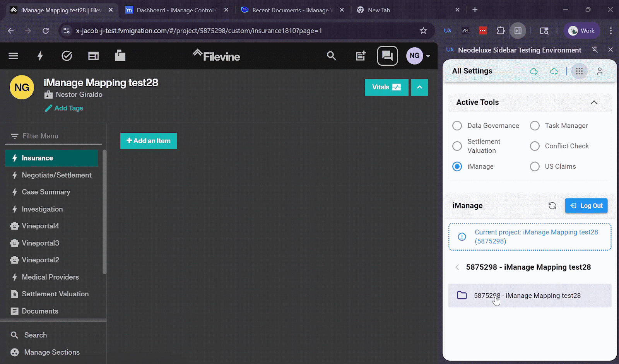Open the Documents section
This screenshot has height=364, width=619.
pos(51,311)
